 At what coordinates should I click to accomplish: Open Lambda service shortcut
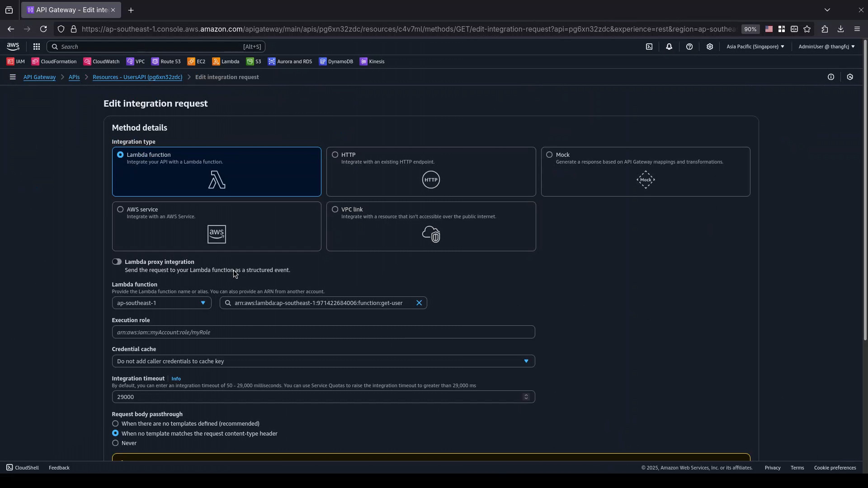[x=226, y=62]
